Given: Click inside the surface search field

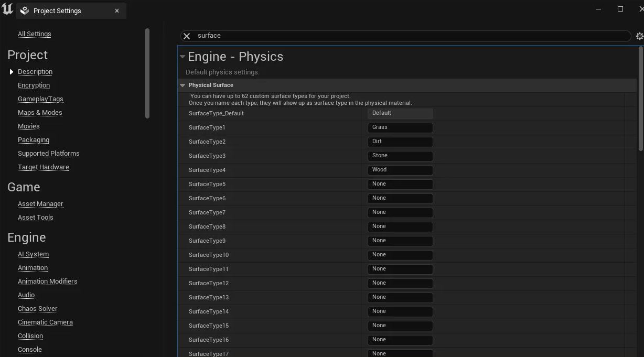Looking at the screenshot, I should pyautogui.click(x=367, y=36).
